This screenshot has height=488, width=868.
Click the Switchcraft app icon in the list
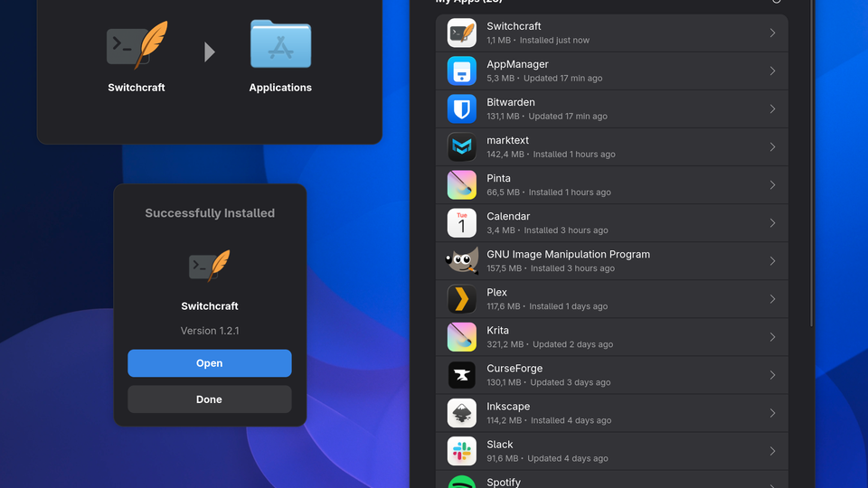462,33
